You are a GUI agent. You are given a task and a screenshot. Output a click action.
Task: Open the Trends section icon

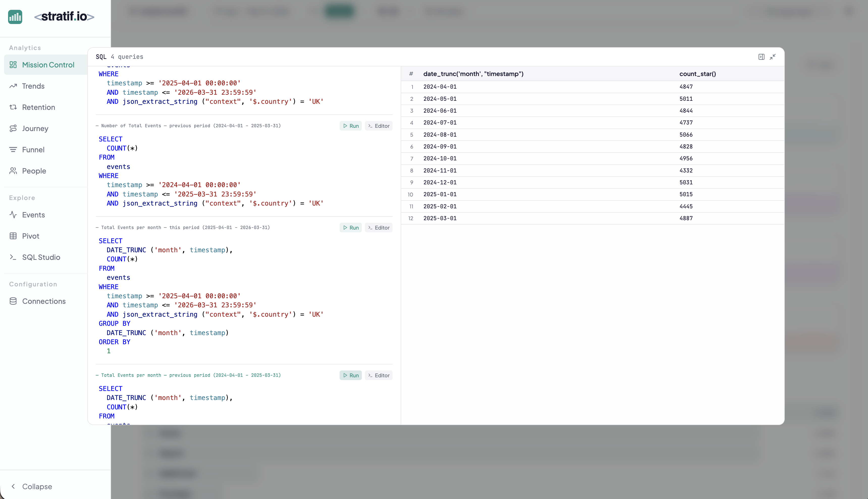[13, 86]
